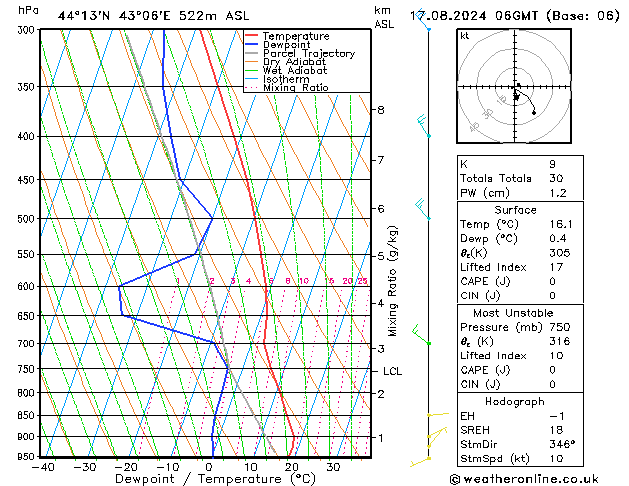
Task: Click the mixing ratio label 1
Action: point(178,281)
